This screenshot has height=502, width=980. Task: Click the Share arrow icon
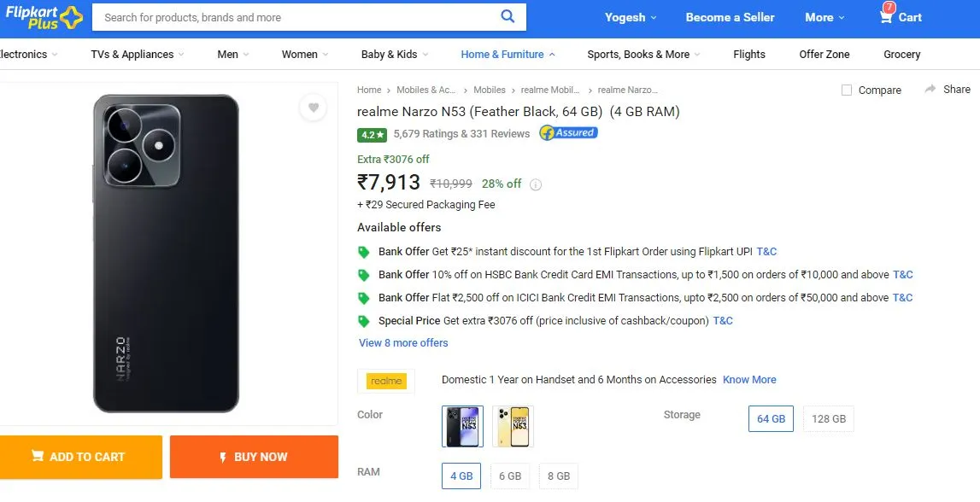pos(930,90)
